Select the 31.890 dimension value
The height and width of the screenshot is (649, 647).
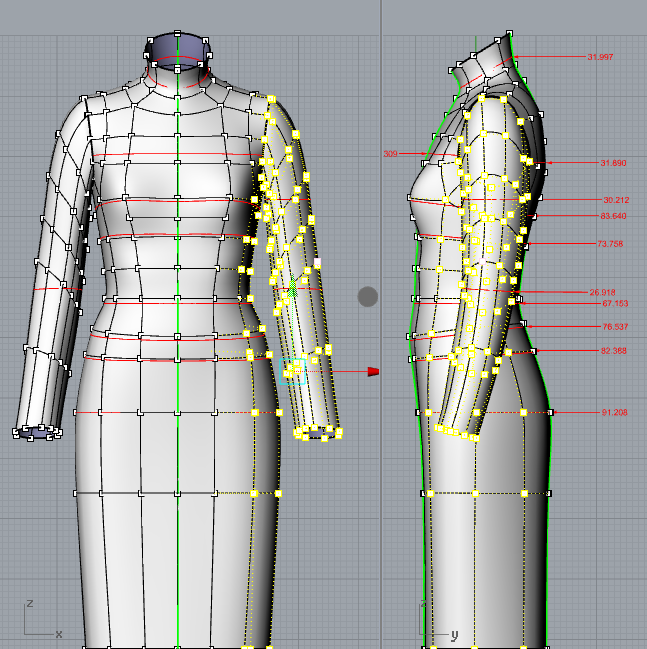point(613,163)
